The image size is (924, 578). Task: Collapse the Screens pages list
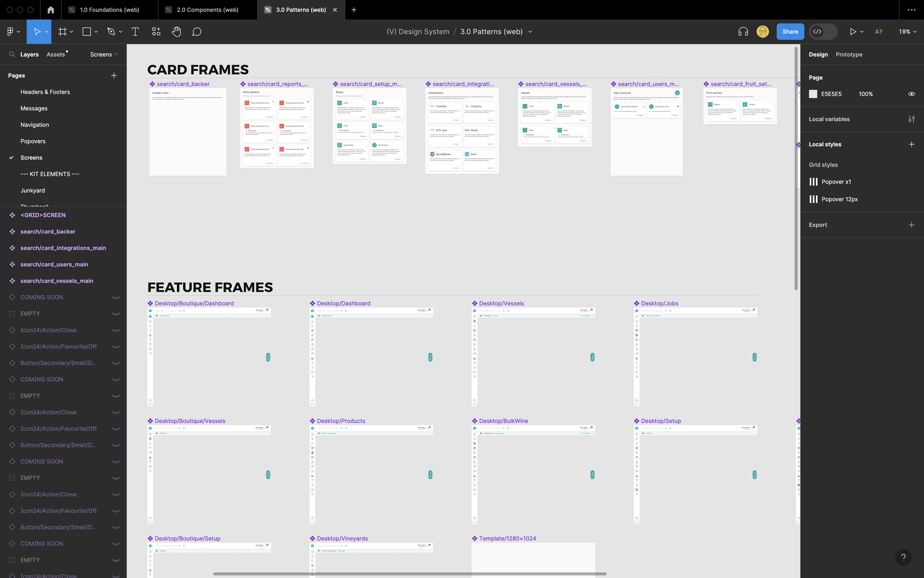tap(104, 55)
